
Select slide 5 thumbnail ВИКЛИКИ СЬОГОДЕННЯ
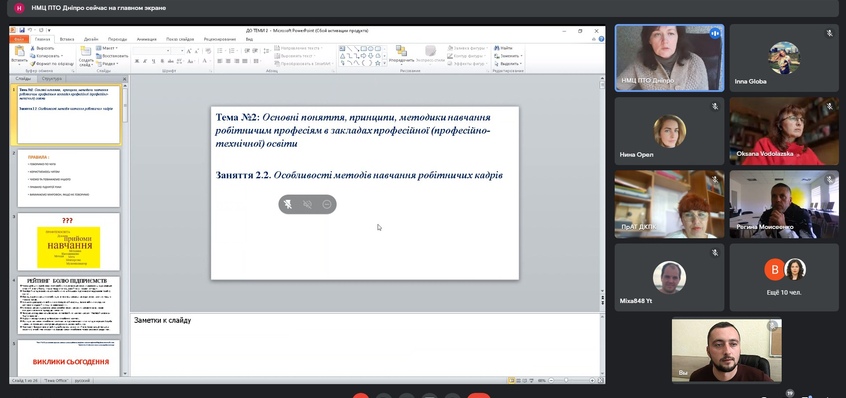69,358
